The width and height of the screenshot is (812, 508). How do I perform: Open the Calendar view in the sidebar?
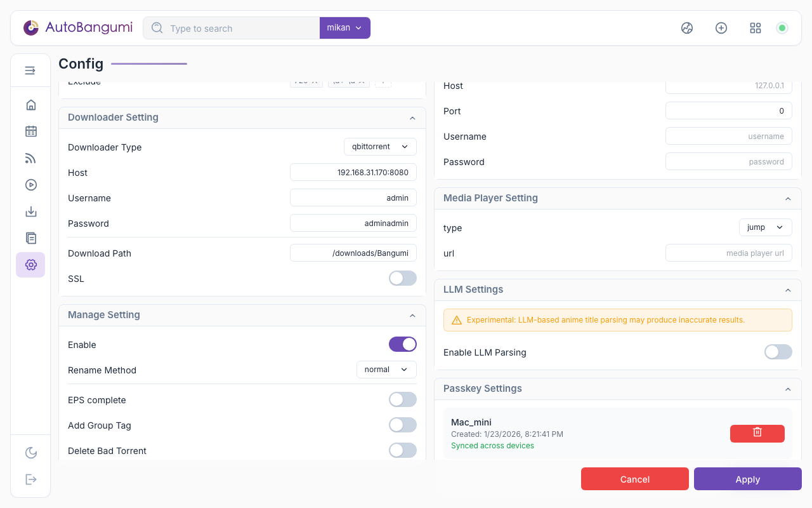click(x=30, y=131)
